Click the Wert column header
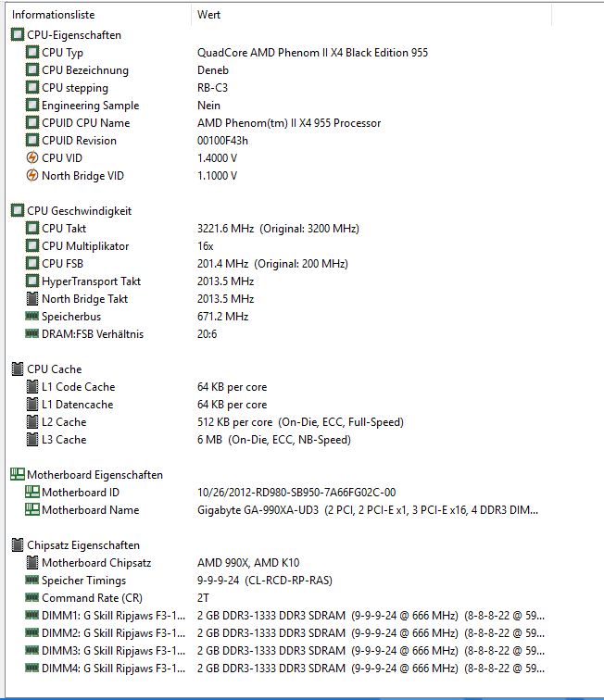Viewport: 604px width, 700px height. click(x=208, y=15)
